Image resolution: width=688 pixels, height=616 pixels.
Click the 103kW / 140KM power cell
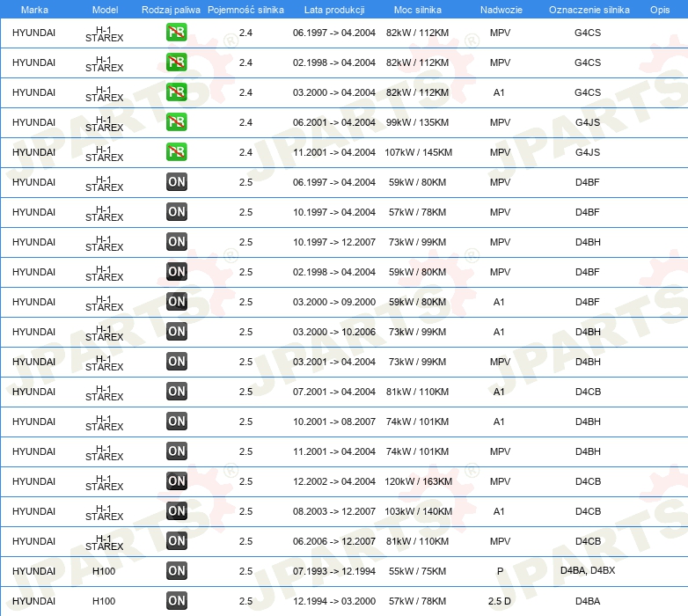pyautogui.click(x=418, y=511)
